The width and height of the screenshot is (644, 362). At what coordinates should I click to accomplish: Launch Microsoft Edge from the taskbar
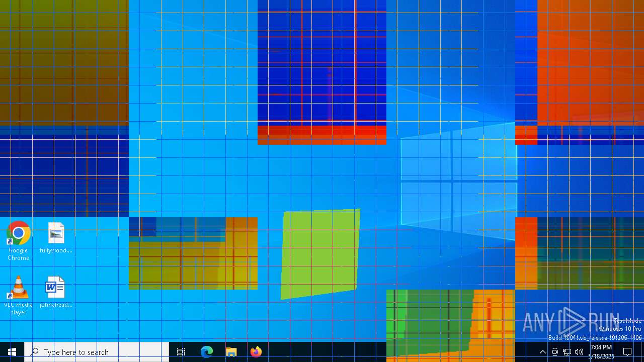(x=207, y=352)
